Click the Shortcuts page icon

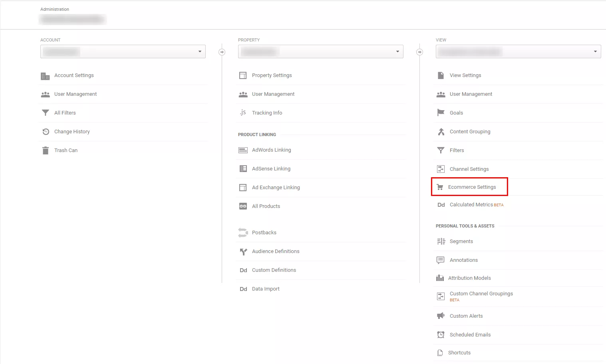pos(440,353)
